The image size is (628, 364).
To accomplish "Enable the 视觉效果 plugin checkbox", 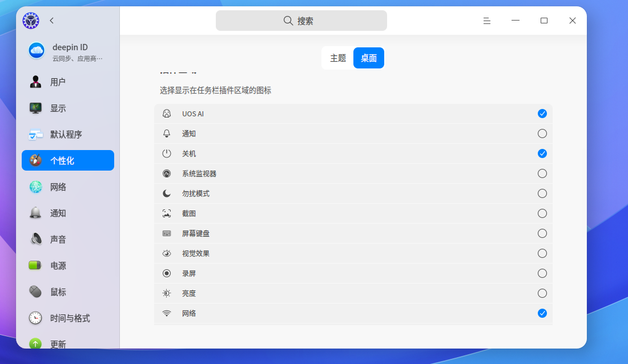I will click(x=542, y=253).
